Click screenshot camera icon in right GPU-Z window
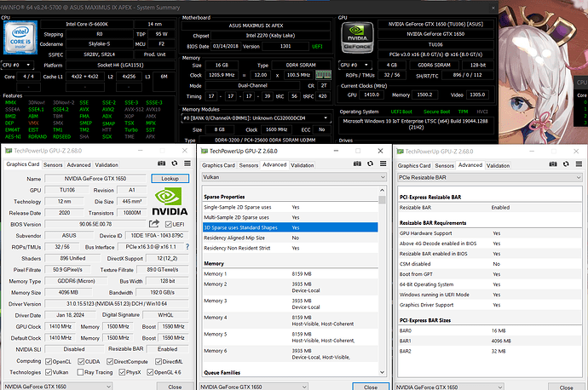 [x=553, y=164]
